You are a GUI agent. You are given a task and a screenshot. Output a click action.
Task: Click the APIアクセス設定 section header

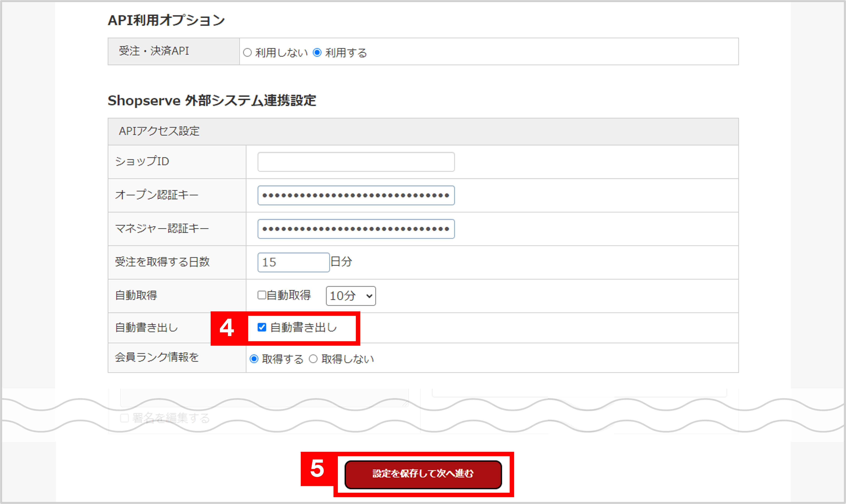160,131
